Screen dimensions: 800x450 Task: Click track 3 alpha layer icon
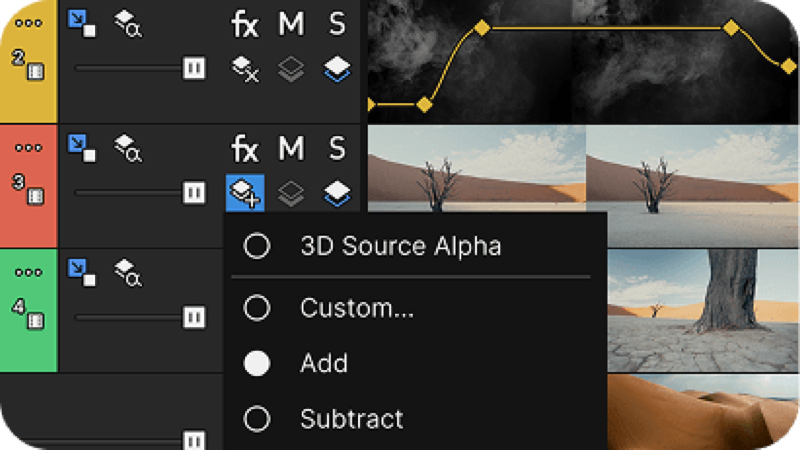tap(128, 148)
